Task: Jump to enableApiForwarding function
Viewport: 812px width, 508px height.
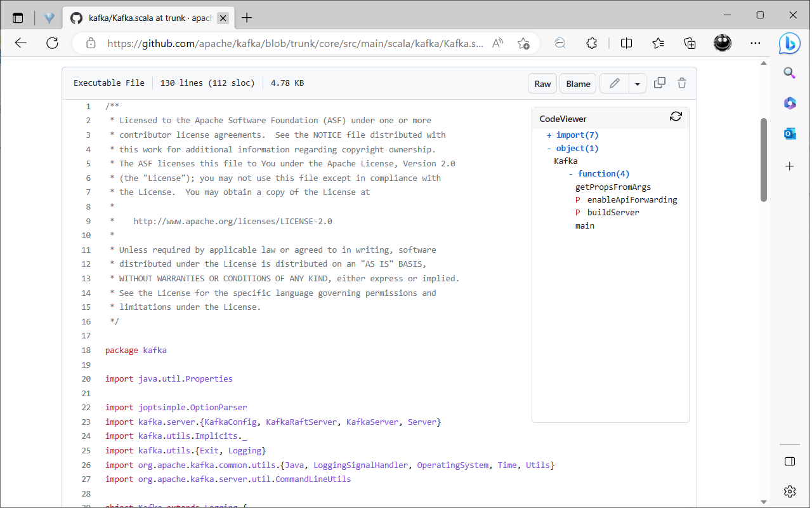Action: click(632, 200)
